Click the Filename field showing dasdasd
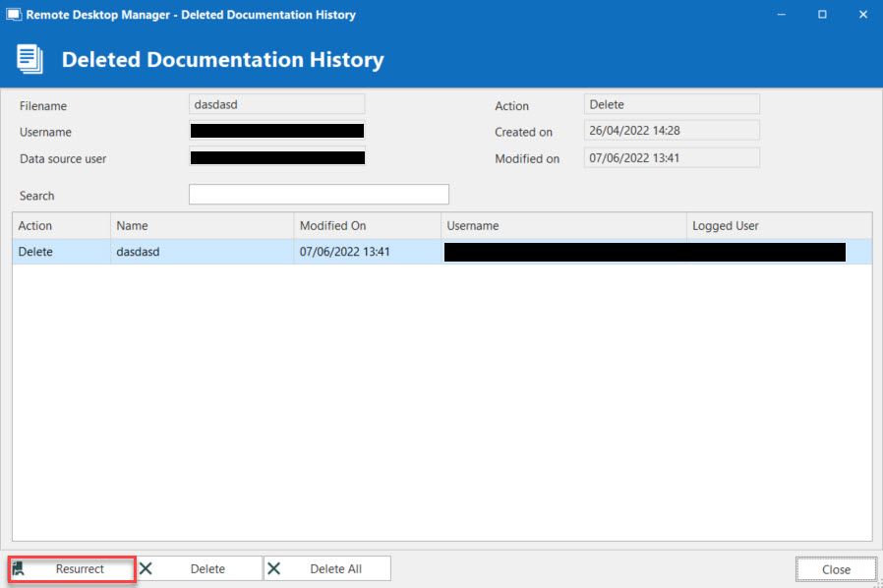The image size is (883, 588). click(x=276, y=104)
